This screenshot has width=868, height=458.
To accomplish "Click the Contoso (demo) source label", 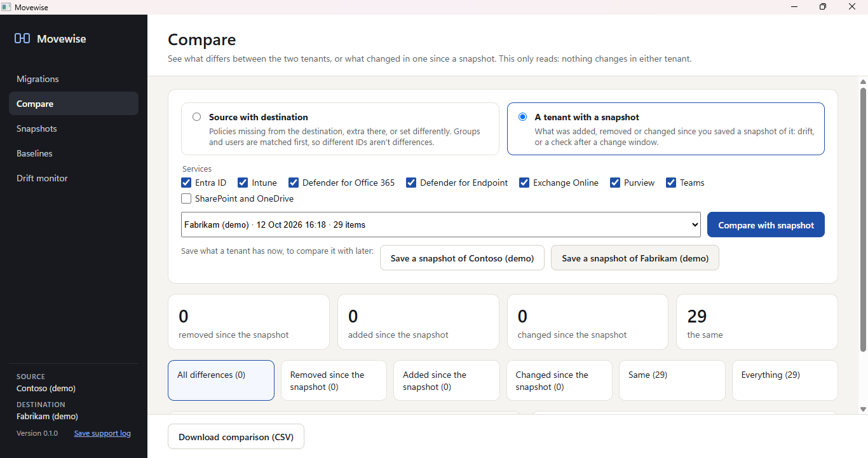I will tap(46, 388).
